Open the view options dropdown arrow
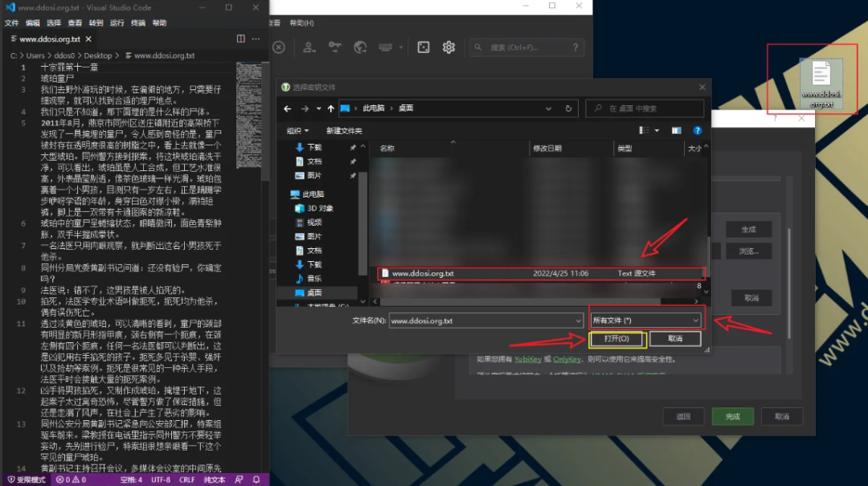 (x=657, y=131)
